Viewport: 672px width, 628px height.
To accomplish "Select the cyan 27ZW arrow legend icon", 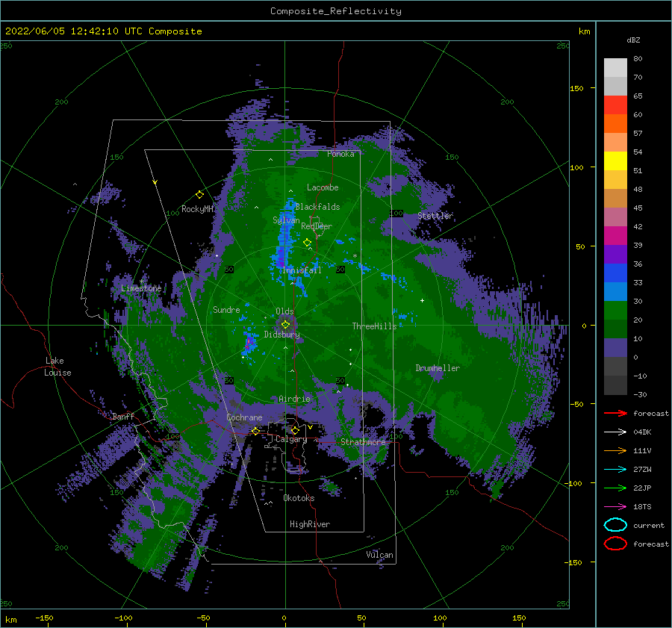I will click(x=615, y=470).
